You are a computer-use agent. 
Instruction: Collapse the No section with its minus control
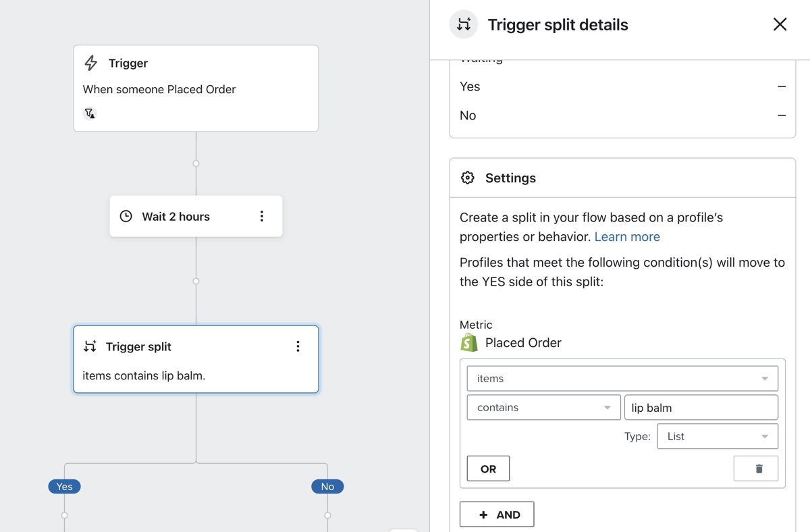(781, 115)
